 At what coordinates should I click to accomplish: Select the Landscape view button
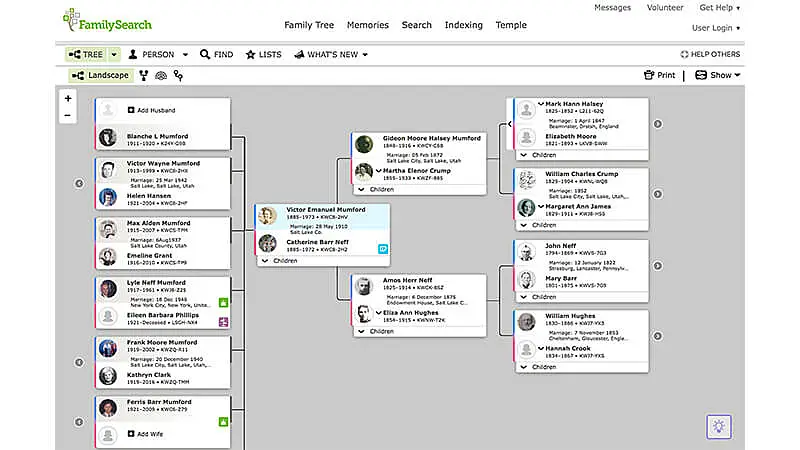101,76
